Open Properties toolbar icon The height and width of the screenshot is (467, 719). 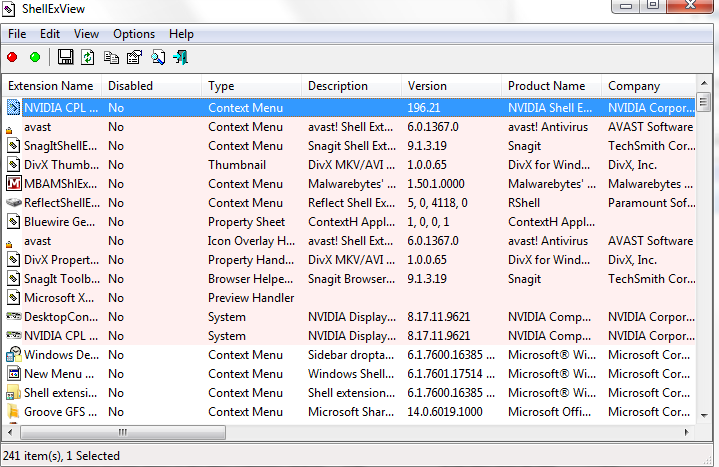click(134, 57)
